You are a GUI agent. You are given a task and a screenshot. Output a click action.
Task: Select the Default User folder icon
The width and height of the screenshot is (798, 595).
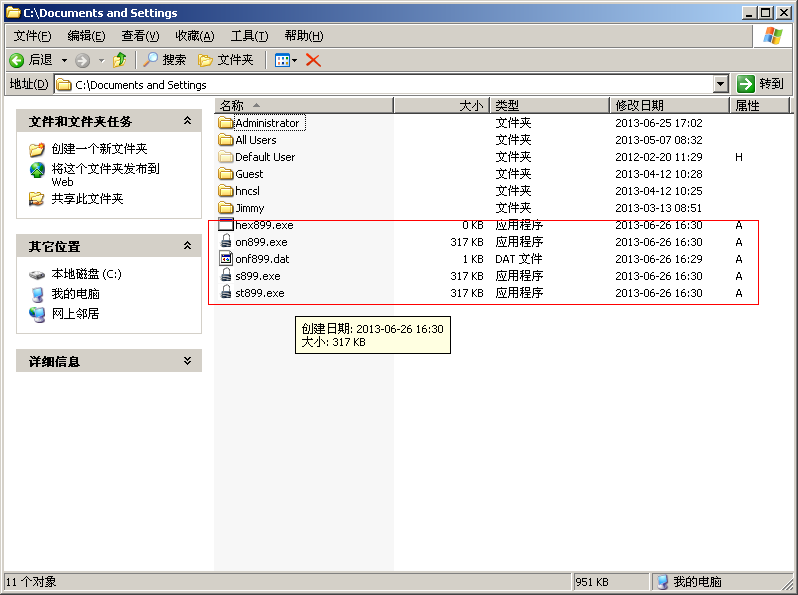click(x=225, y=157)
